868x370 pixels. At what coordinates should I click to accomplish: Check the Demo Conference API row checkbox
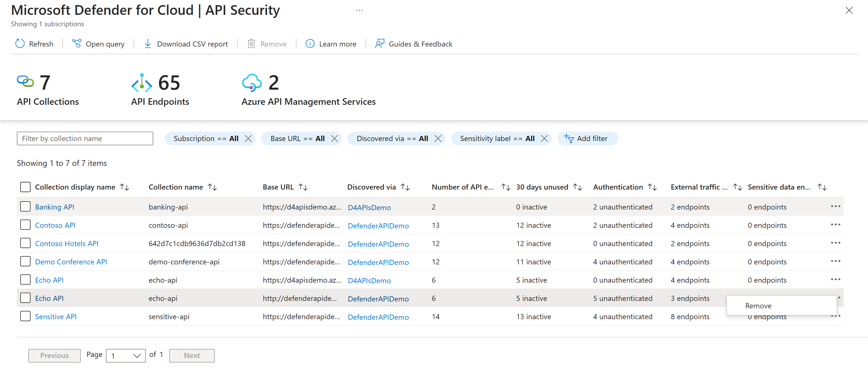[x=25, y=261]
